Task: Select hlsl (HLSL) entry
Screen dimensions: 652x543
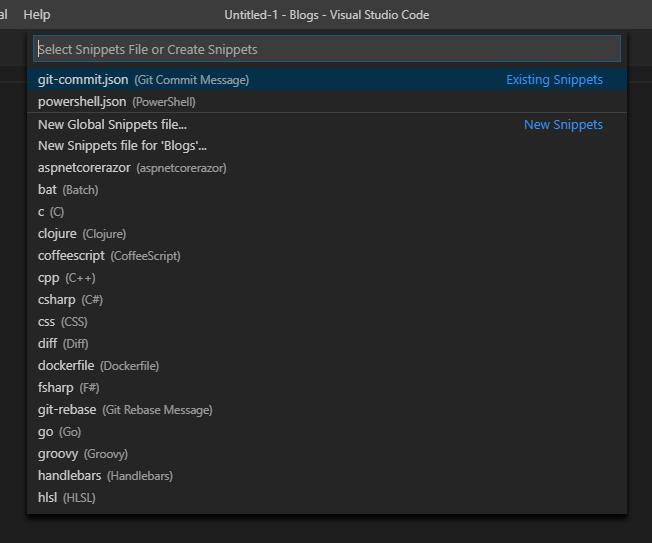Action: click(327, 498)
